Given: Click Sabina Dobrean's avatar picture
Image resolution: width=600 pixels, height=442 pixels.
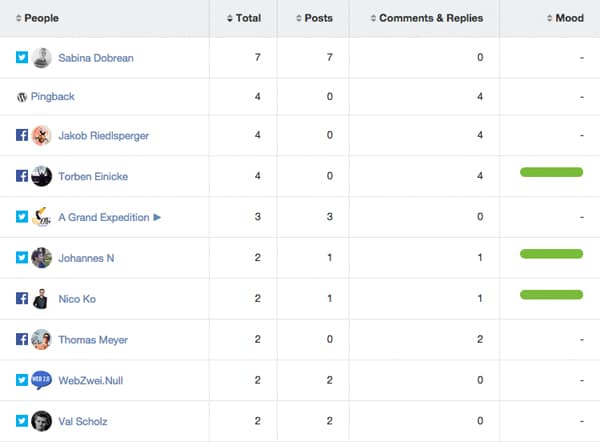Looking at the screenshot, I should [41, 58].
